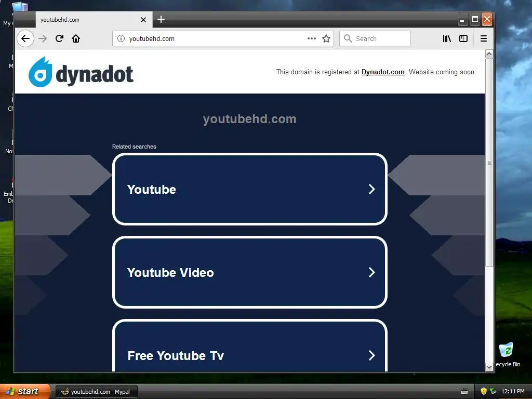This screenshot has width=532, height=399.
Task: Click the on-screen keyboard tray icon
Action: pyautogui.click(x=464, y=392)
